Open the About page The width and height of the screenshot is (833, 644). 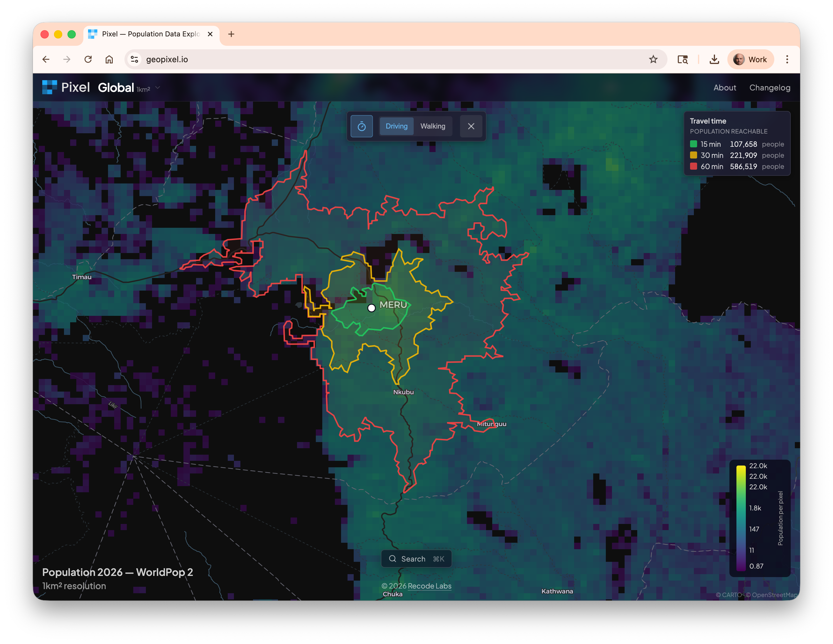[725, 88]
